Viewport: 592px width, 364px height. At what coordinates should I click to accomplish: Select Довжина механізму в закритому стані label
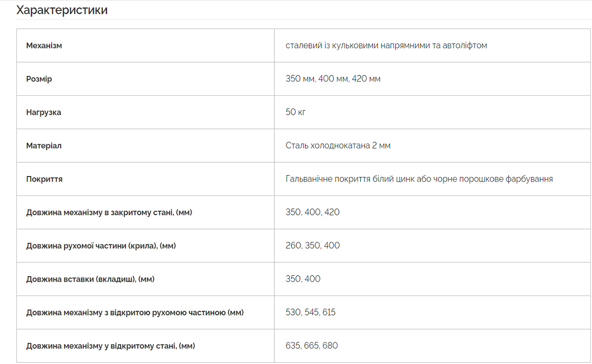(109, 212)
